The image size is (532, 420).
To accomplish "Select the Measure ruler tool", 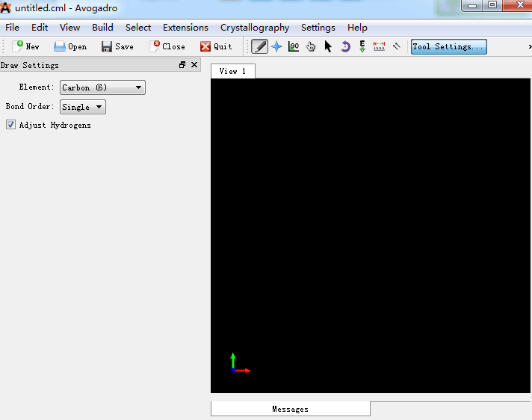I will (x=379, y=46).
